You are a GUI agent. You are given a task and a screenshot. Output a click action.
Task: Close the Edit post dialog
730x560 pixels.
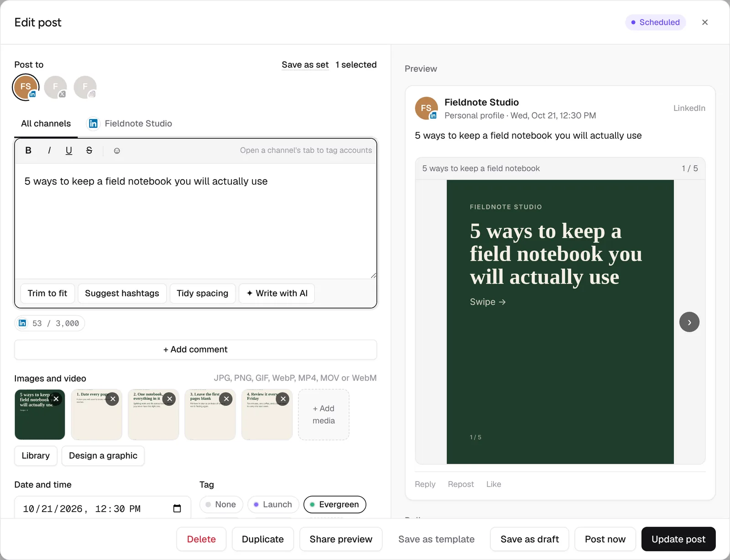[x=705, y=22]
